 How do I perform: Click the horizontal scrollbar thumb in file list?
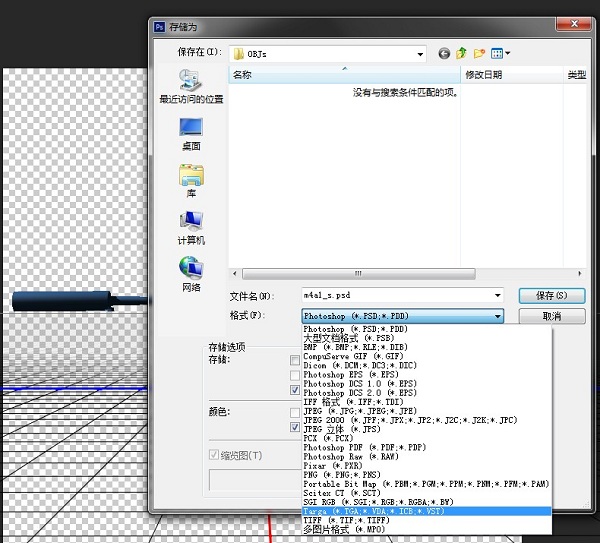(x=359, y=274)
